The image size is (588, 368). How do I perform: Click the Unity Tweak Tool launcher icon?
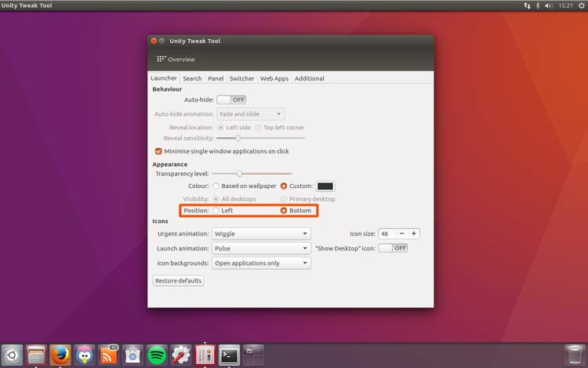tap(205, 355)
